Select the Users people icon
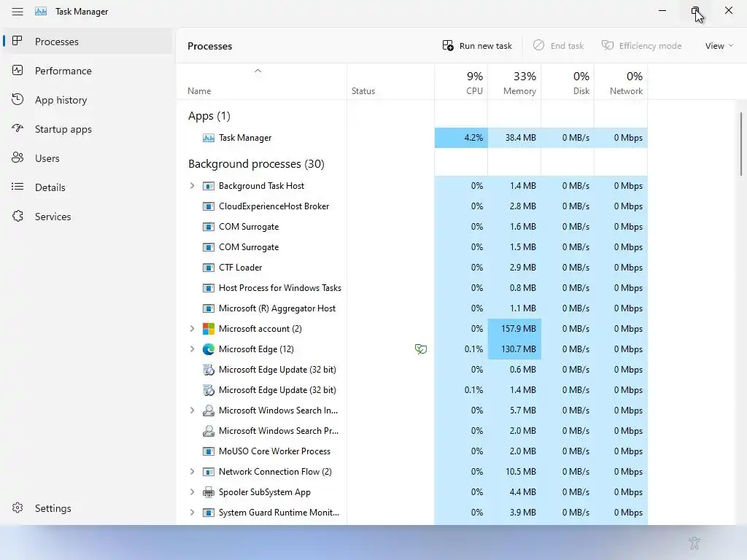Viewport: 747px width, 560px height. point(18,157)
